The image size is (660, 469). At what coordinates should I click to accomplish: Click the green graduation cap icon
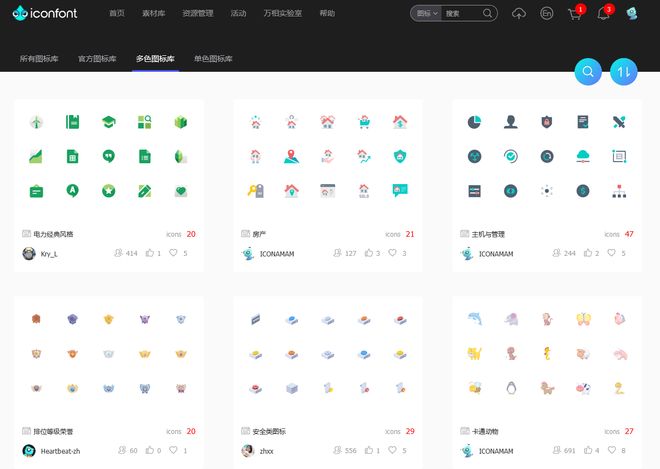(109, 122)
